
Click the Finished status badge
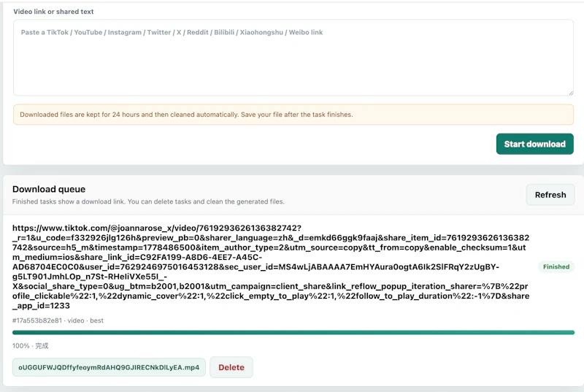click(556, 267)
